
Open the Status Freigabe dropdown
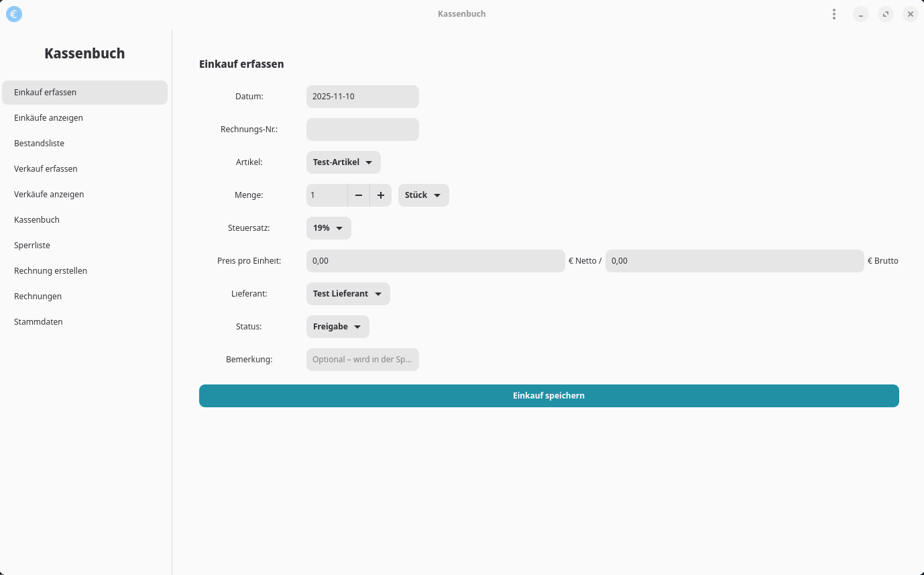pyautogui.click(x=337, y=327)
